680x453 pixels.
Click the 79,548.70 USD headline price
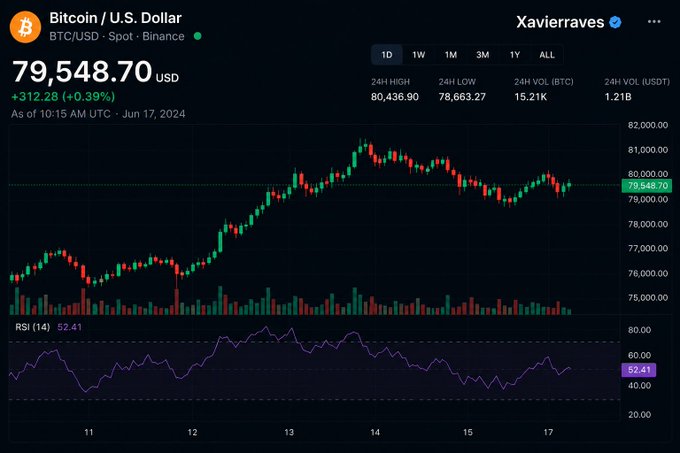click(95, 72)
